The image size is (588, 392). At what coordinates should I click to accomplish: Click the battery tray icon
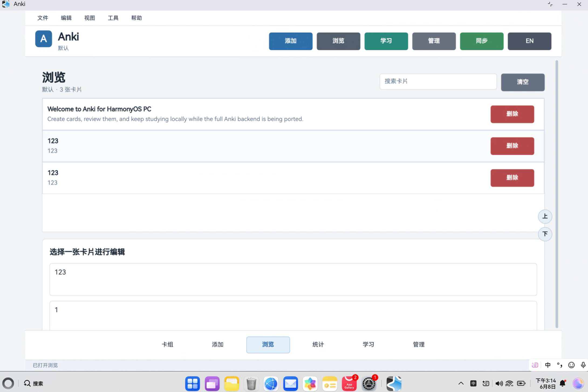pyautogui.click(x=521, y=383)
